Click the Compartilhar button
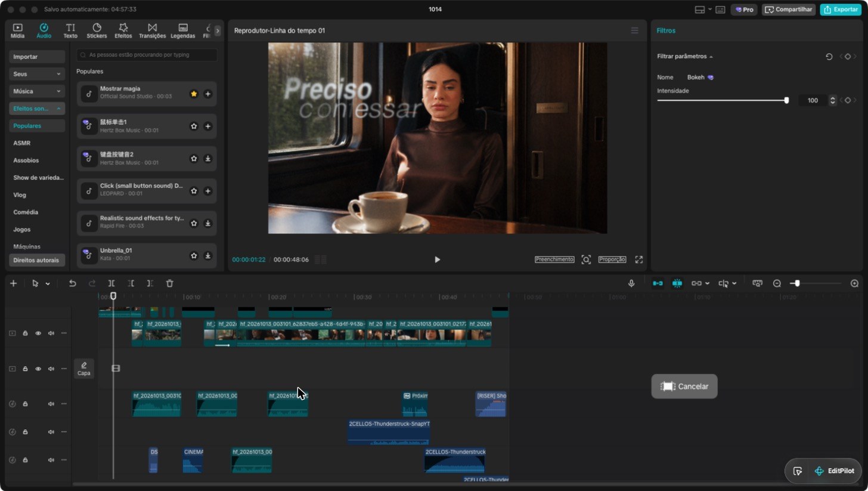 pos(789,10)
